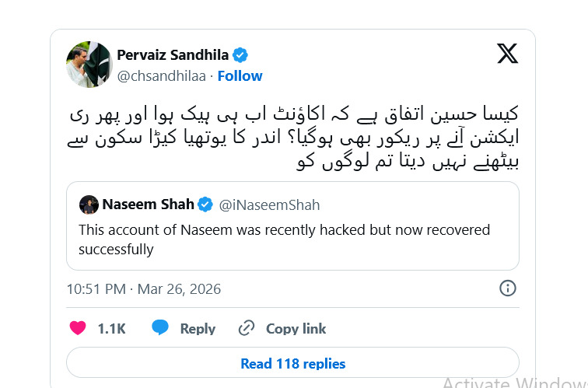This screenshot has height=388, width=588.
Task: Follow the @chsandhilaa account
Action: click(x=240, y=75)
